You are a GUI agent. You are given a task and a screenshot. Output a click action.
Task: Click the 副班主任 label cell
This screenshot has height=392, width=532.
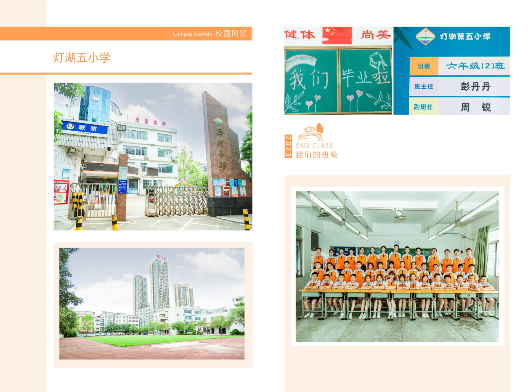point(423,107)
